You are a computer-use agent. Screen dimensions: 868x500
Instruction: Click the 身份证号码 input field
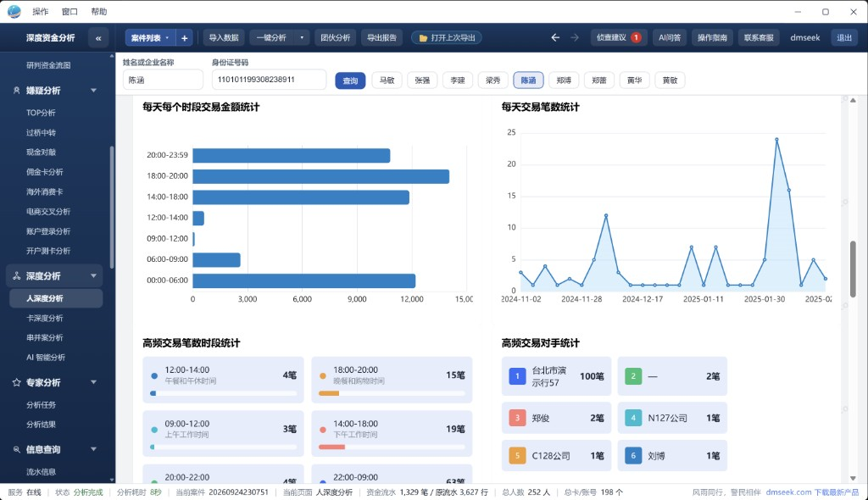click(x=269, y=79)
